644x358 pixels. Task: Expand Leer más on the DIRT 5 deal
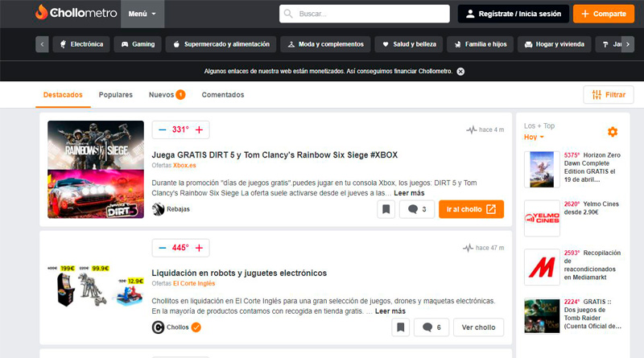point(409,193)
